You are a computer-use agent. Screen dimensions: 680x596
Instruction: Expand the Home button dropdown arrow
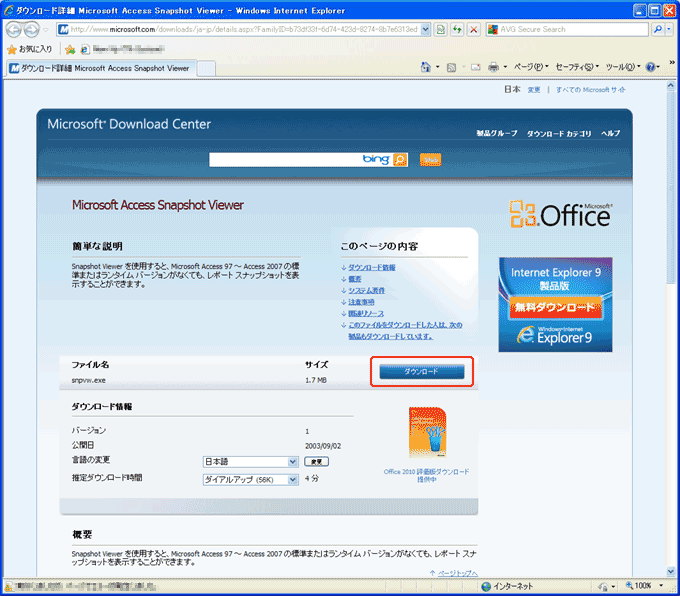click(437, 67)
